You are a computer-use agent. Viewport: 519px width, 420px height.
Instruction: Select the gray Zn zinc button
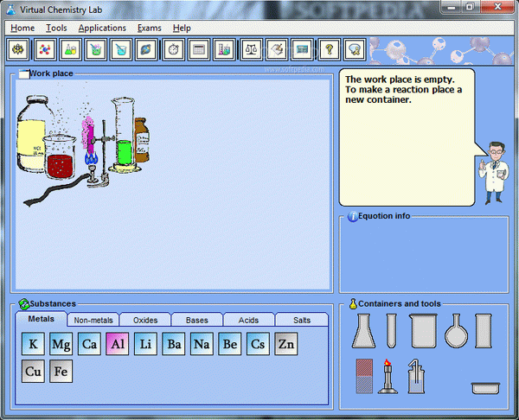tap(286, 344)
